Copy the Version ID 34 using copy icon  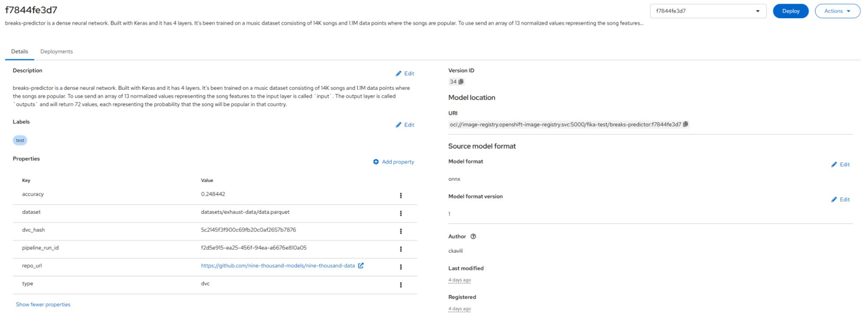461,82
